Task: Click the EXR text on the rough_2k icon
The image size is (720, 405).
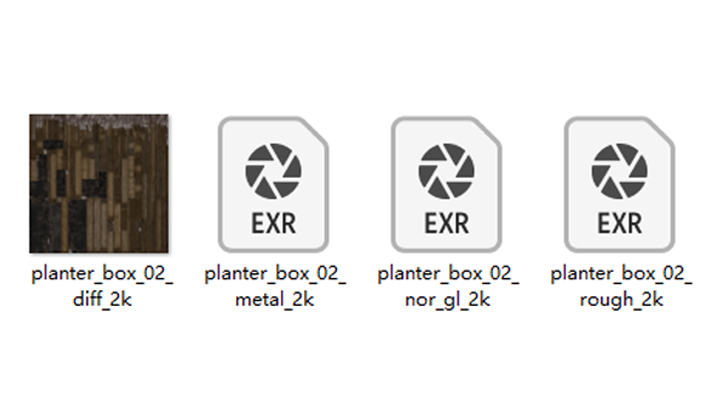Action: pyautogui.click(x=619, y=224)
